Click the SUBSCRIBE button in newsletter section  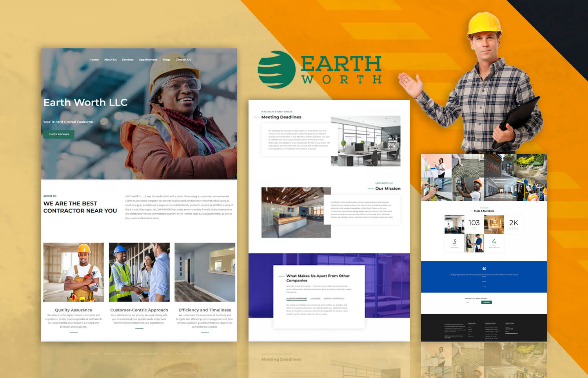[x=486, y=302]
